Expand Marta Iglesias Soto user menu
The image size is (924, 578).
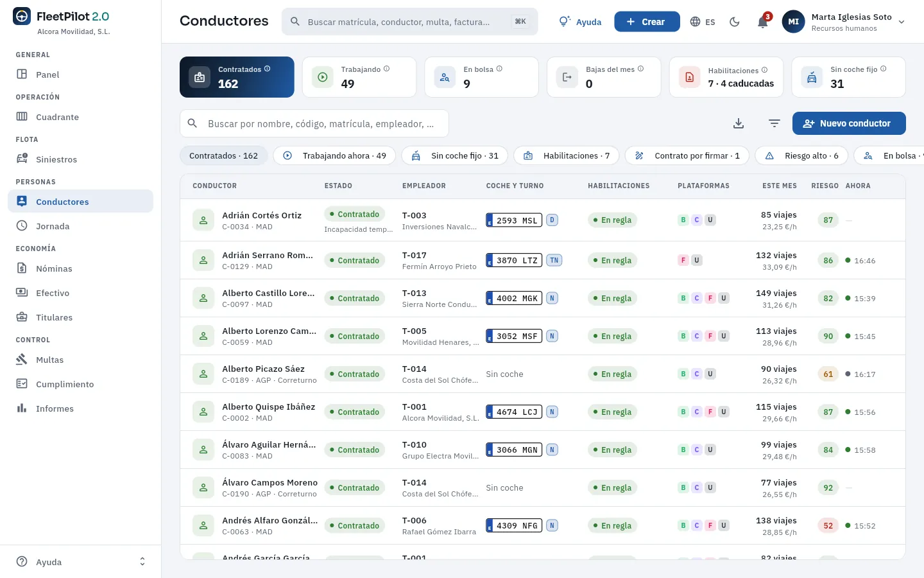click(843, 22)
